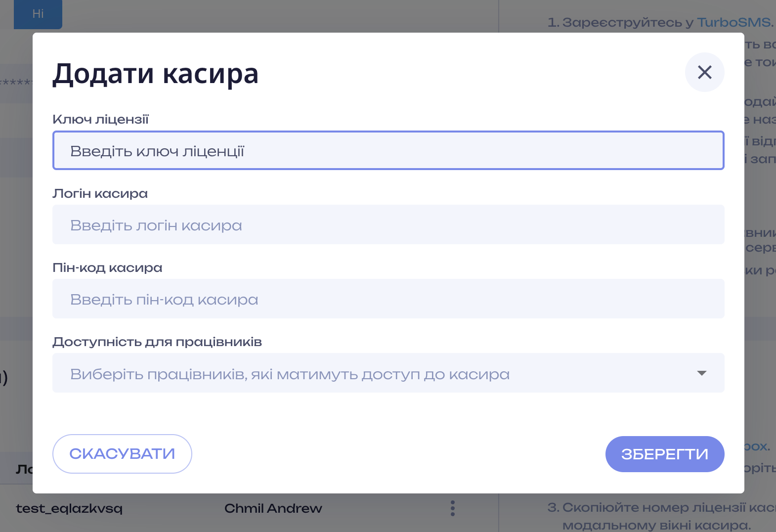
Task: Click the Додати касира dialog title
Action: (155, 74)
